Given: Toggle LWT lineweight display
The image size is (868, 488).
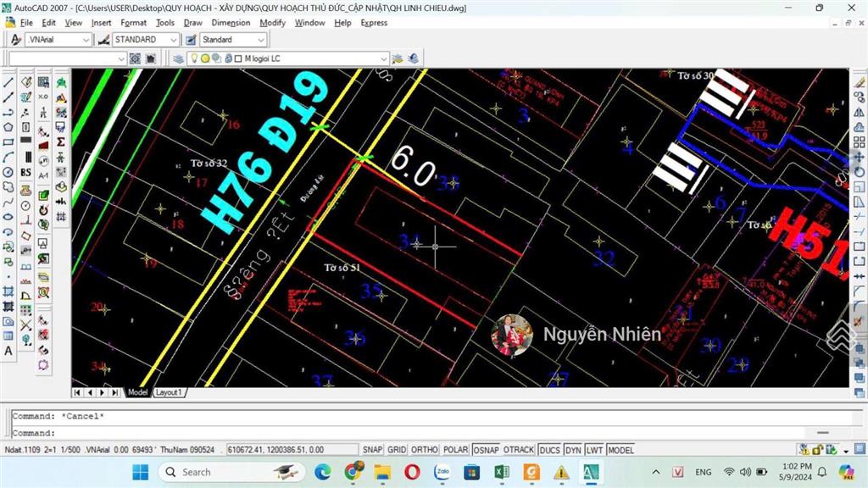Looking at the screenshot, I should tap(594, 450).
